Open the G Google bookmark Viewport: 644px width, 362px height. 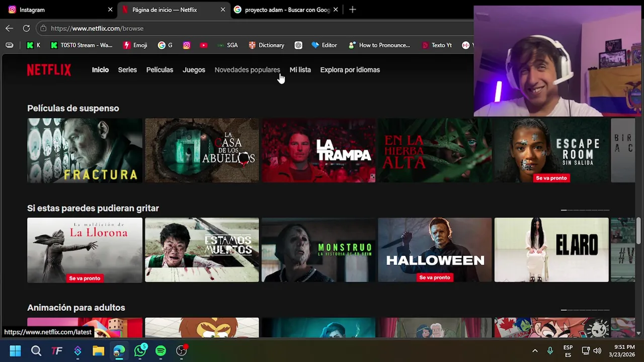(x=165, y=45)
